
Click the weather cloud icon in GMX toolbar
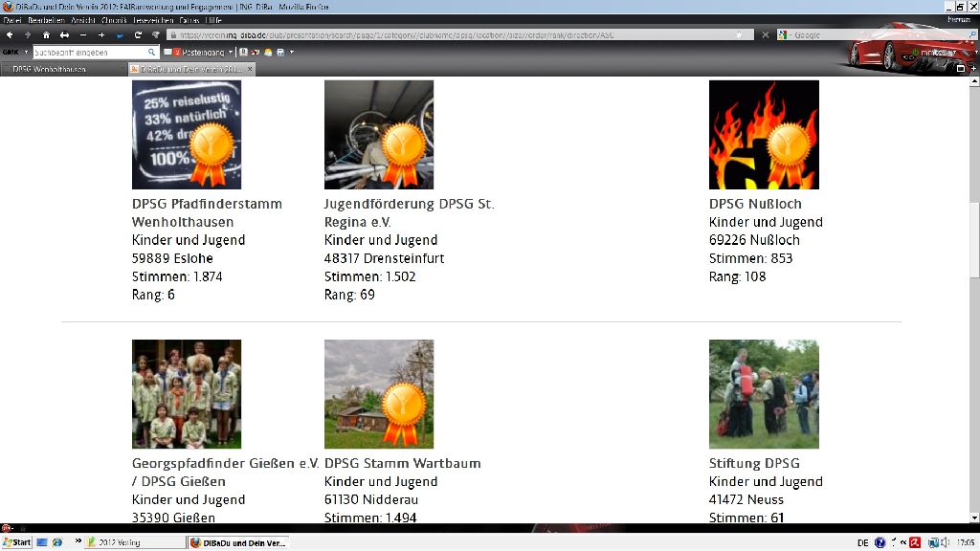point(268,53)
